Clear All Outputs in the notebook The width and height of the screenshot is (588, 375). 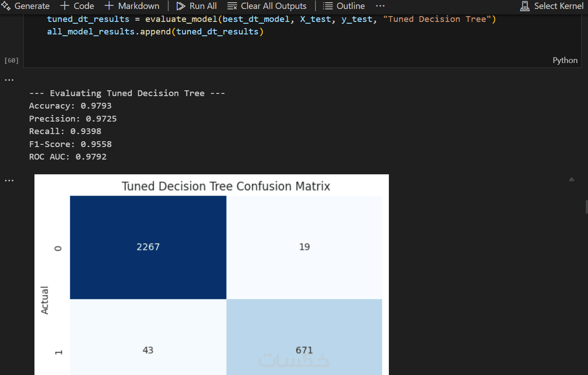pyautogui.click(x=267, y=6)
